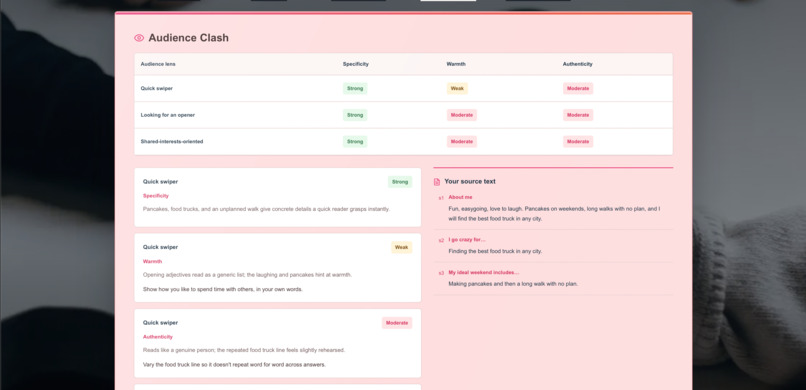Click the tip 'Vary the food truck line'

point(234,364)
